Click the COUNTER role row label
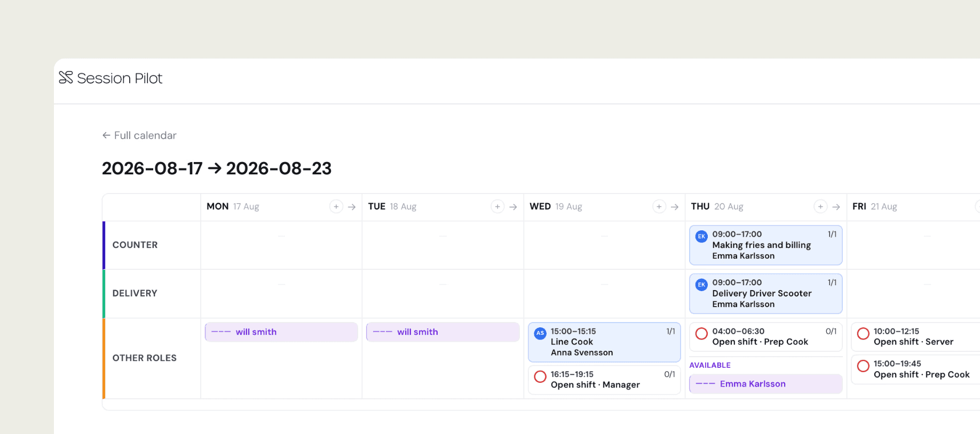This screenshot has width=980, height=434. pos(135,245)
